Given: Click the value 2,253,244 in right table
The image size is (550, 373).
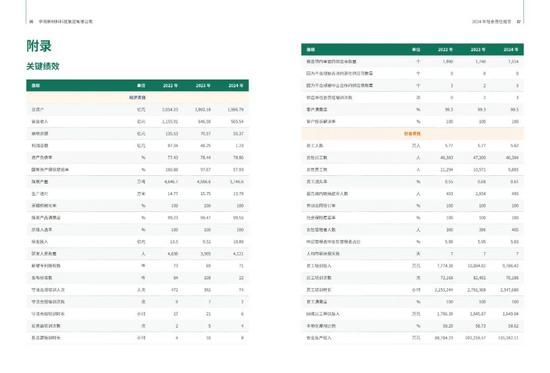Looking at the screenshot, I should pos(444,290).
